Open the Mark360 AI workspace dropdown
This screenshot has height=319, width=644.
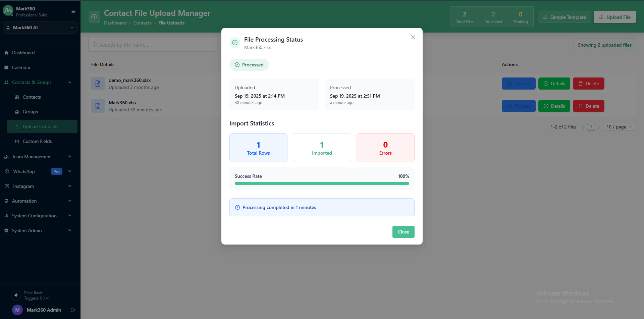(x=40, y=28)
